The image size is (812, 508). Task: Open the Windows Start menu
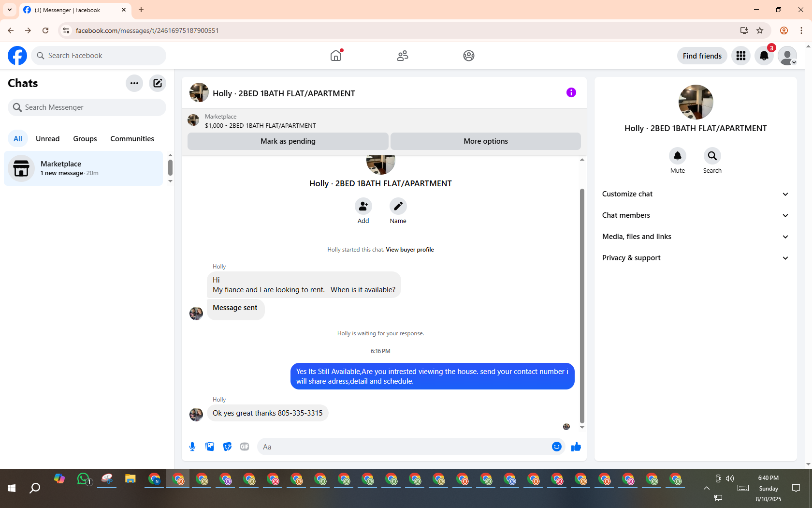click(x=12, y=488)
